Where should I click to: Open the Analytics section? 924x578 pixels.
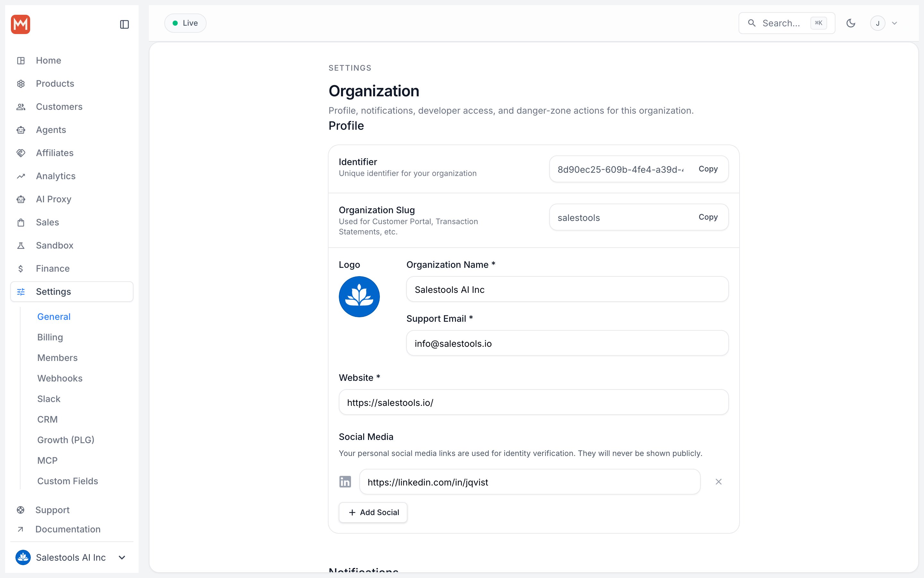[x=72, y=176]
